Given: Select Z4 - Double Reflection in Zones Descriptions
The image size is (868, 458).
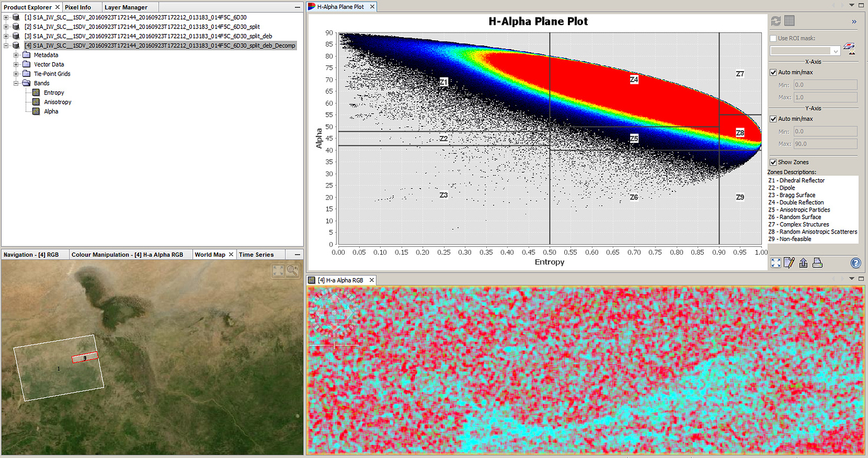Looking at the screenshot, I should 796,202.
